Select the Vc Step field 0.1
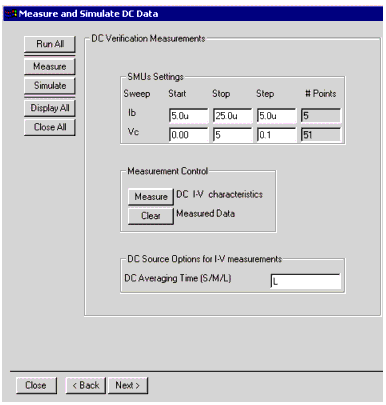 [277, 135]
